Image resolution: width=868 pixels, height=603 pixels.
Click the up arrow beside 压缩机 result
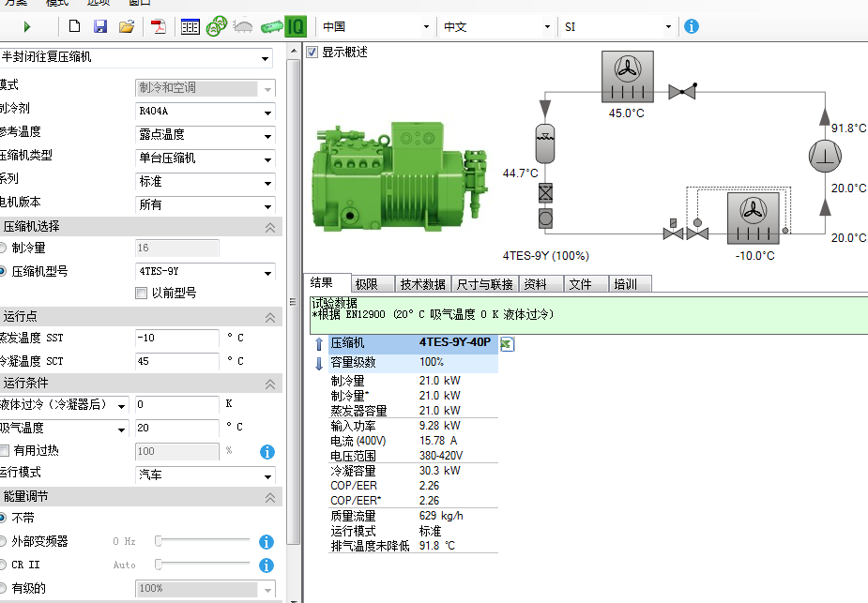click(319, 344)
